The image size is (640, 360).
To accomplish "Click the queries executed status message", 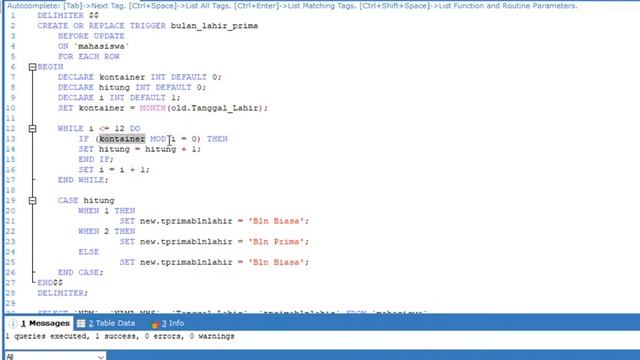I will coord(120,336).
